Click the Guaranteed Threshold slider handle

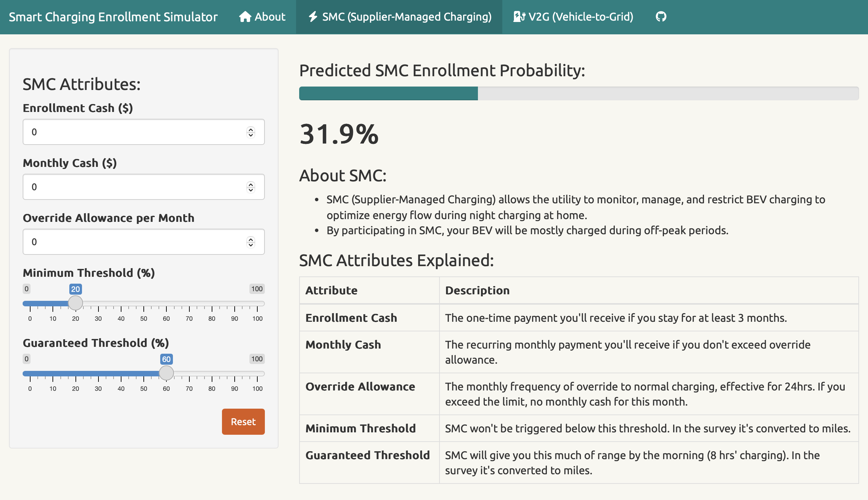click(166, 373)
